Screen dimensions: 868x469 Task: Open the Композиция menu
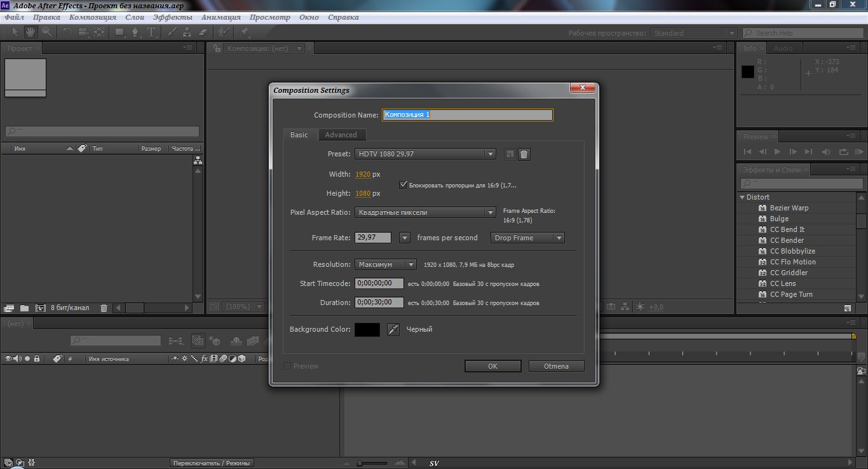click(x=92, y=17)
